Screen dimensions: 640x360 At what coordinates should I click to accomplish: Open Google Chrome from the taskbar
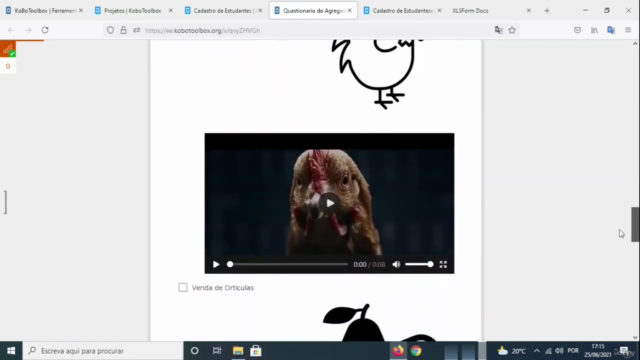[416, 351]
